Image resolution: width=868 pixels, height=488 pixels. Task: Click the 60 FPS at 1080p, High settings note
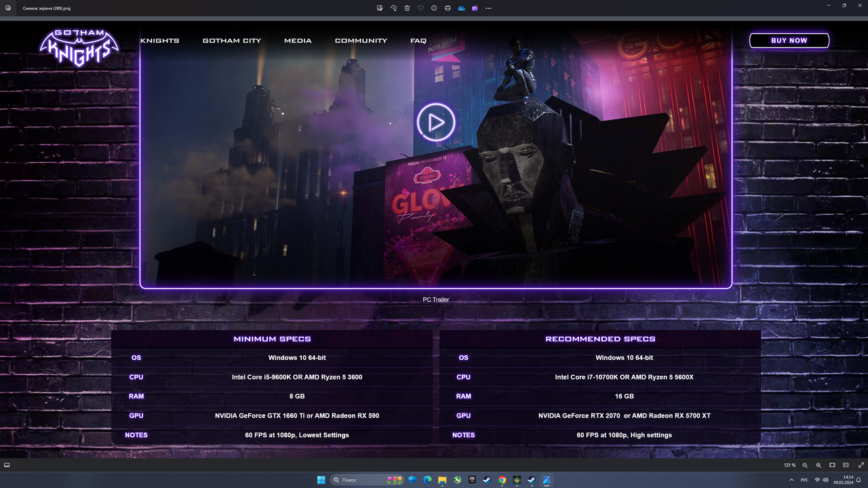pyautogui.click(x=625, y=435)
